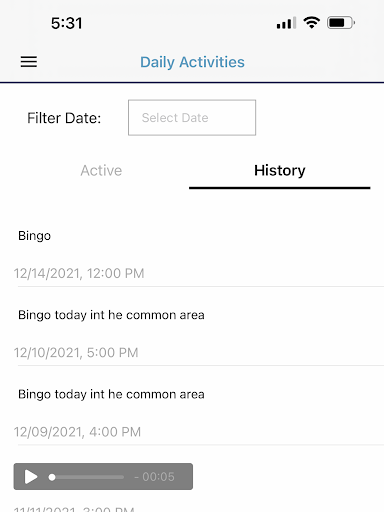Click the 12/14/2021, 12:00 PM timestamp
This screenshot has width=384, height=512.
pos(79,273)
